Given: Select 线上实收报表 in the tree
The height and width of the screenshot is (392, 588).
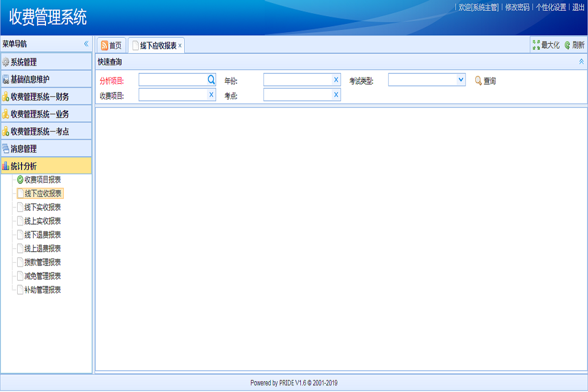Looking at the screenshot, I should click(43, 221).
